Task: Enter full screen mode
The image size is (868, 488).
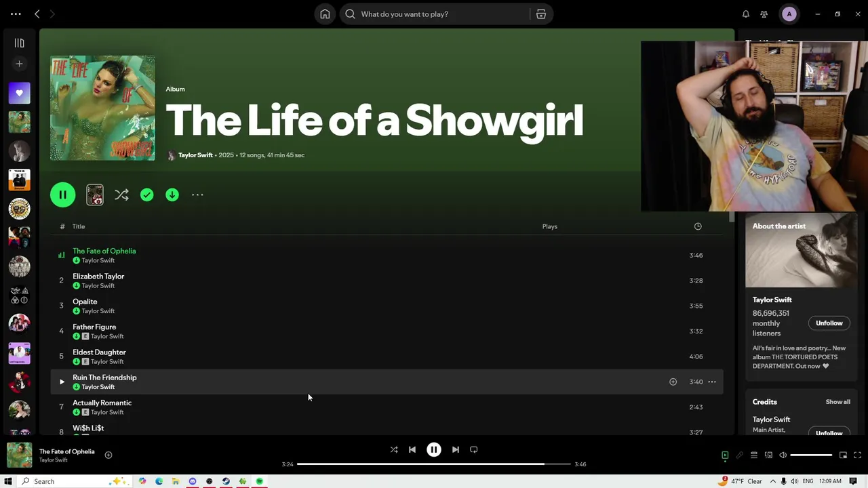Action: click(857, 455)
